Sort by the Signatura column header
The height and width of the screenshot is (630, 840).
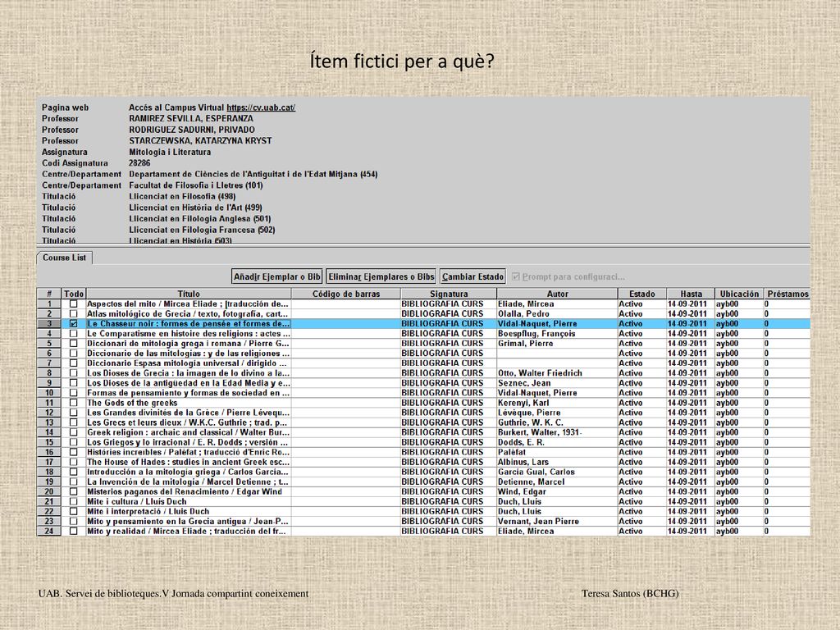449,294
